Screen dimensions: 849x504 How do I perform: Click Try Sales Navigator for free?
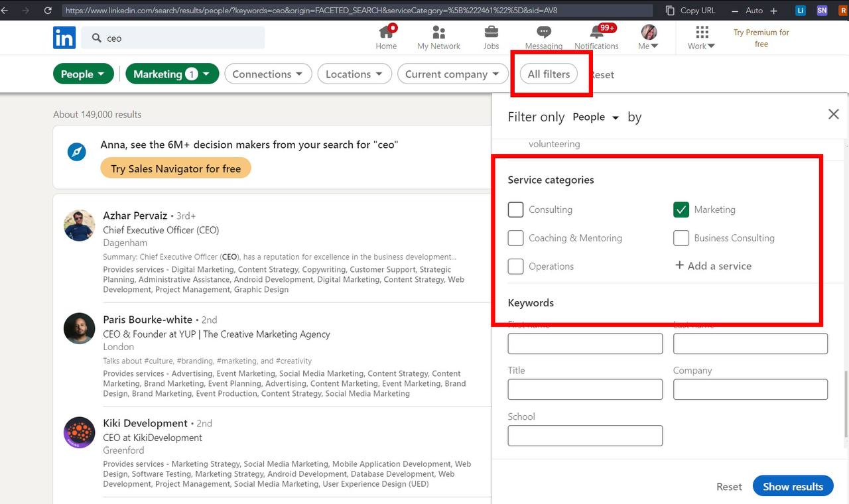pyautogui.click(x=176, y=168)
